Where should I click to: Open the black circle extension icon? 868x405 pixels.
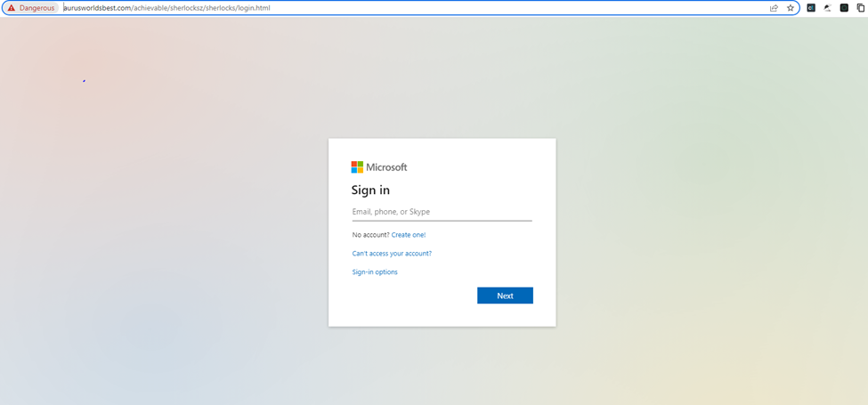pyautogui.click(x=844, y=8)
